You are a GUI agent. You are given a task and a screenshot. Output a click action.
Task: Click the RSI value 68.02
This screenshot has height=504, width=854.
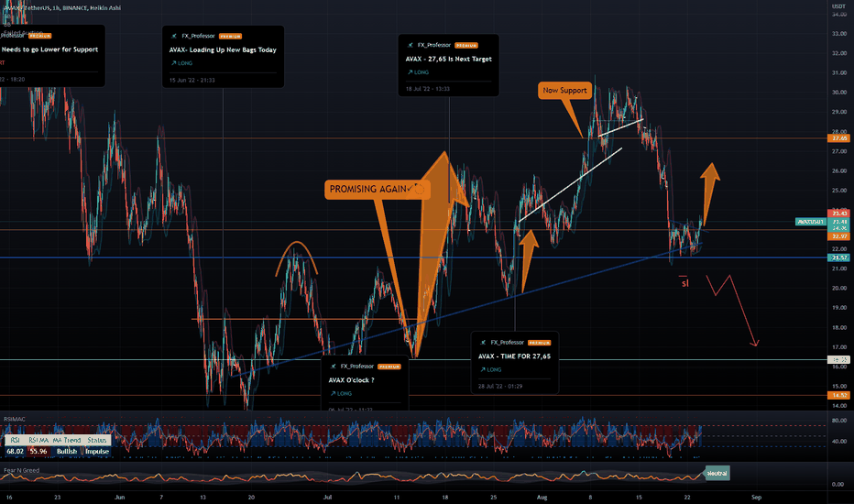click(x=15, y=451)
